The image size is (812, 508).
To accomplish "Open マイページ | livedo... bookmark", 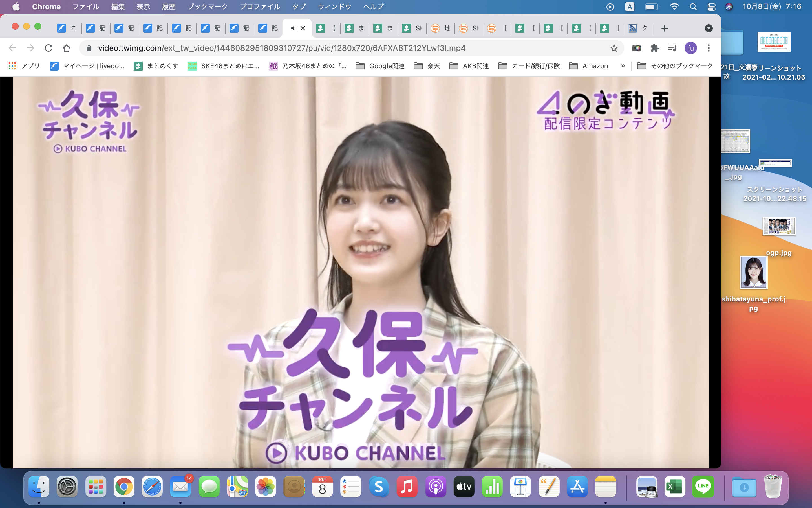I will pyautogui.click(x=87, y=66).
